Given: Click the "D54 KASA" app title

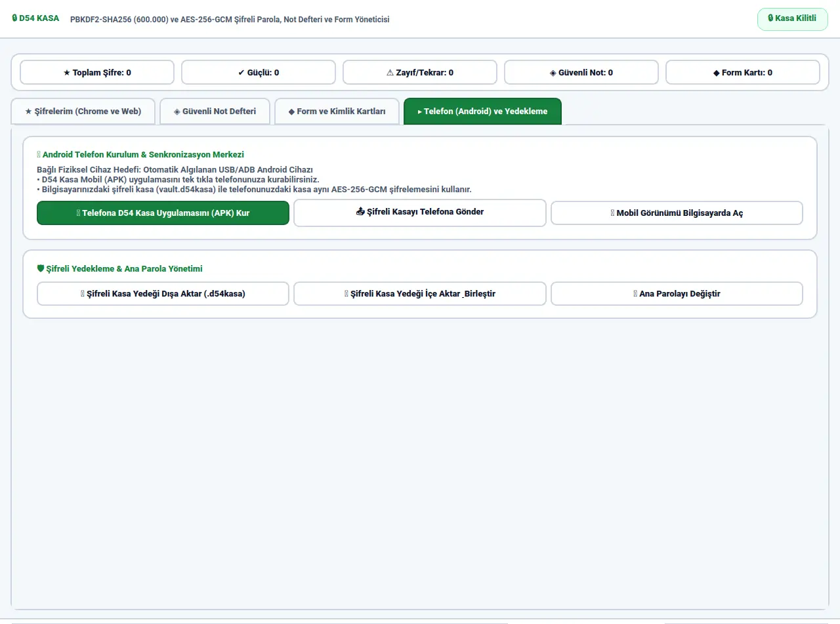Looking at the screenshot, I should [x=35, y=19].
